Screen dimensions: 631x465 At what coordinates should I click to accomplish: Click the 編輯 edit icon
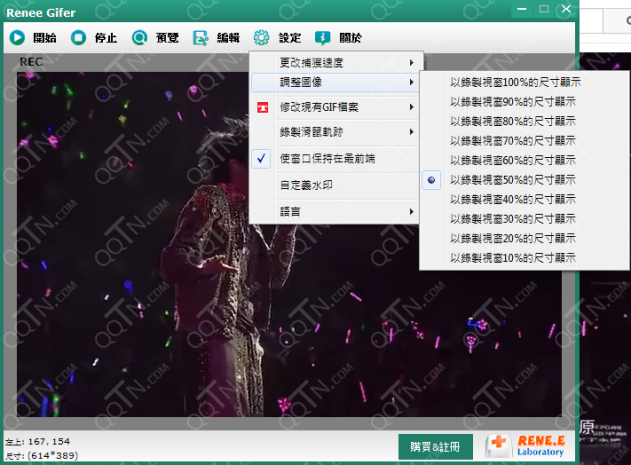pos(200,38)
